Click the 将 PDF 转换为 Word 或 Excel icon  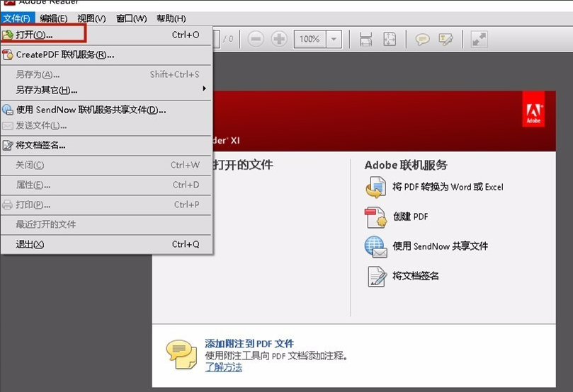tap(375, 187)
